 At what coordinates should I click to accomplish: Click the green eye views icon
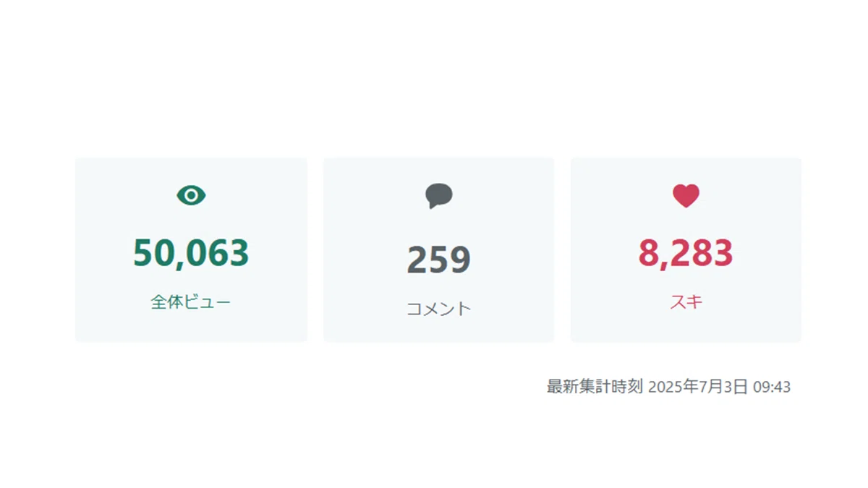[191, 195]
